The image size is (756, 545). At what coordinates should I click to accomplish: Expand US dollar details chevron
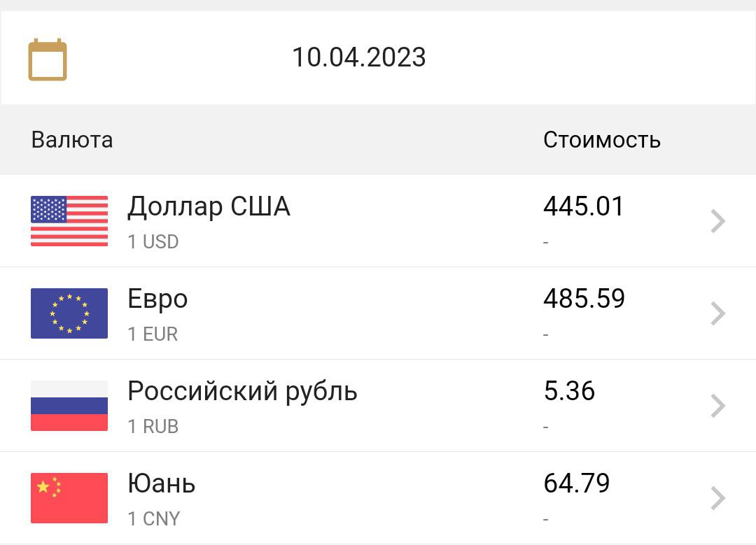point(717,221)
